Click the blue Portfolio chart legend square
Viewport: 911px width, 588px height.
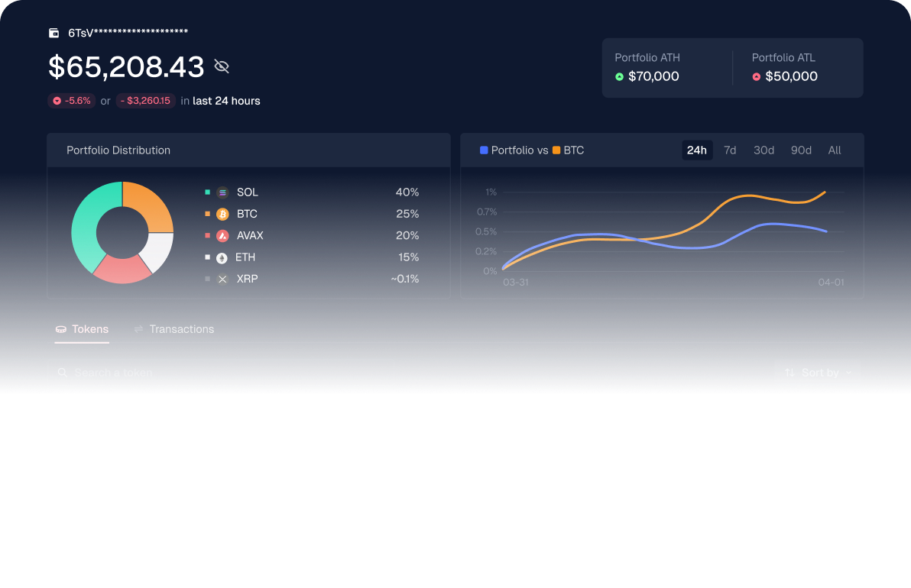(483, 150)
